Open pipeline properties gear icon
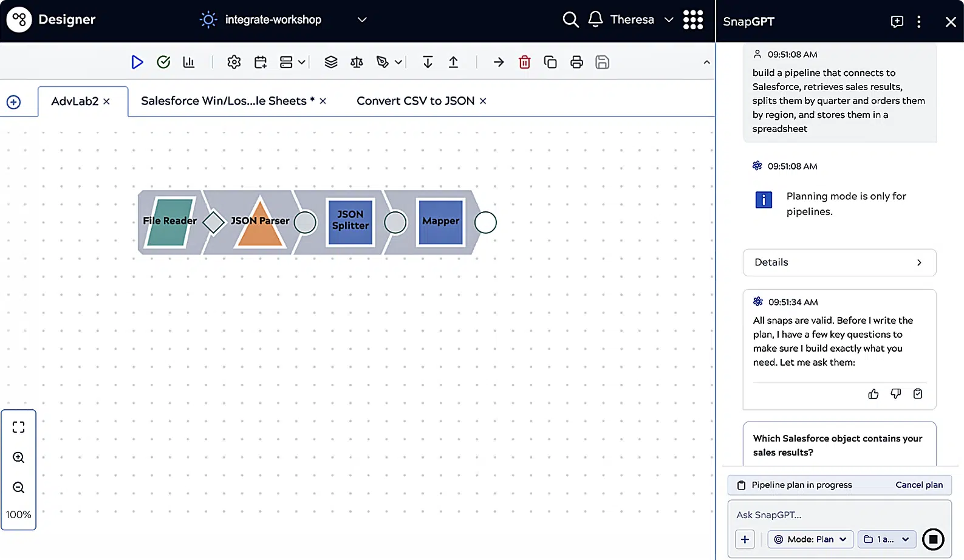 pos(234,62)
